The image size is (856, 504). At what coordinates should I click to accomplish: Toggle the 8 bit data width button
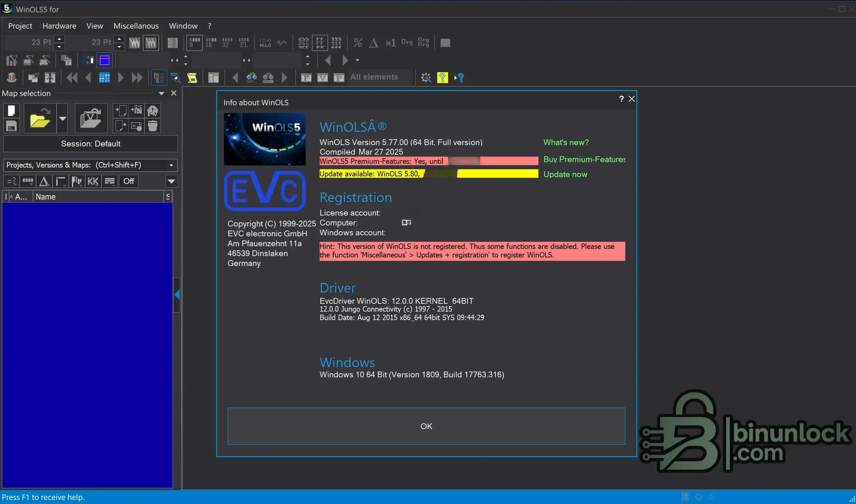tap(195, 43)
